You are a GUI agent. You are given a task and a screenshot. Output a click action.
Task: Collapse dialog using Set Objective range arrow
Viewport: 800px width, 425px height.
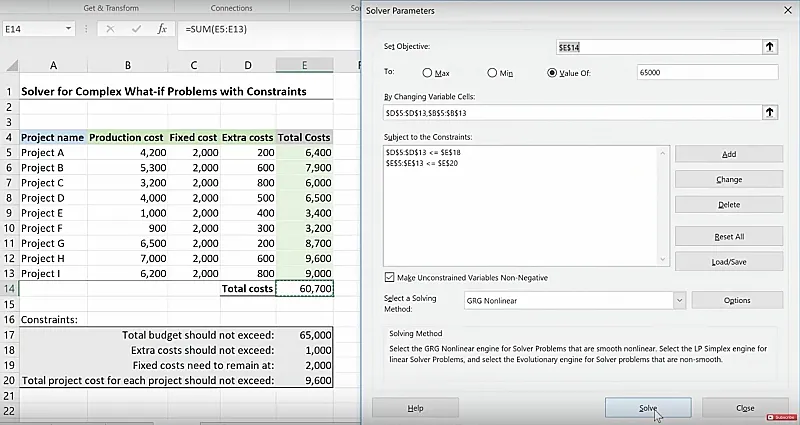[x=769, y=47]
